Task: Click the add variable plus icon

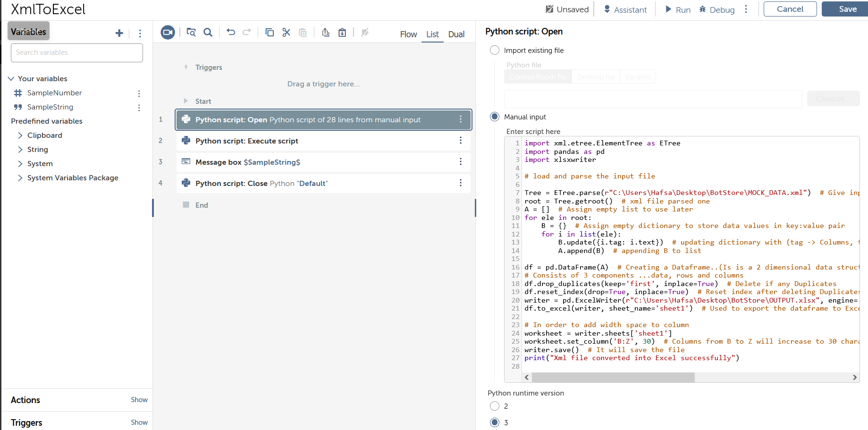Action: point(119,33)
